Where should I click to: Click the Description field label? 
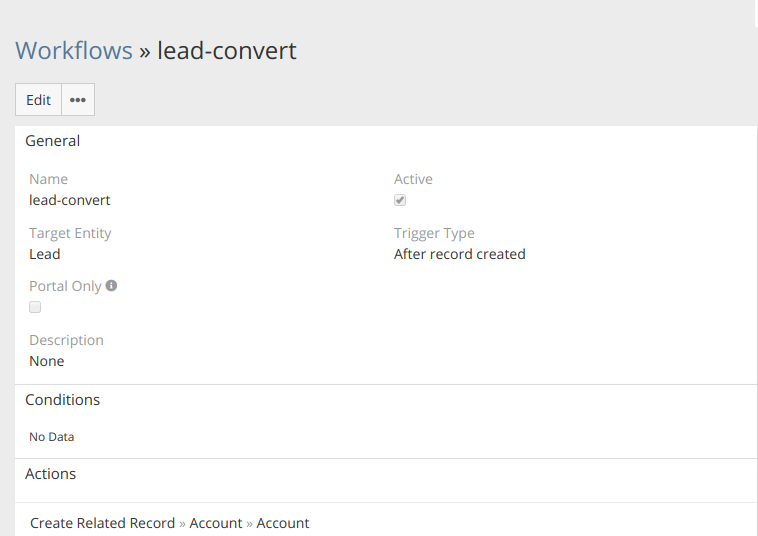tap(66, 340)
